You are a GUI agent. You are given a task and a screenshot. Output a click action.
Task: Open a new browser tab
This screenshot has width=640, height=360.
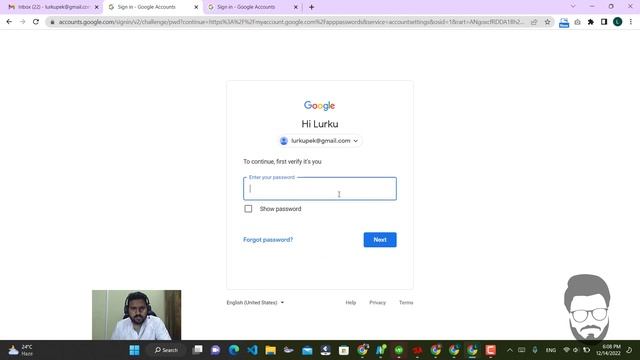coord(311,7)
